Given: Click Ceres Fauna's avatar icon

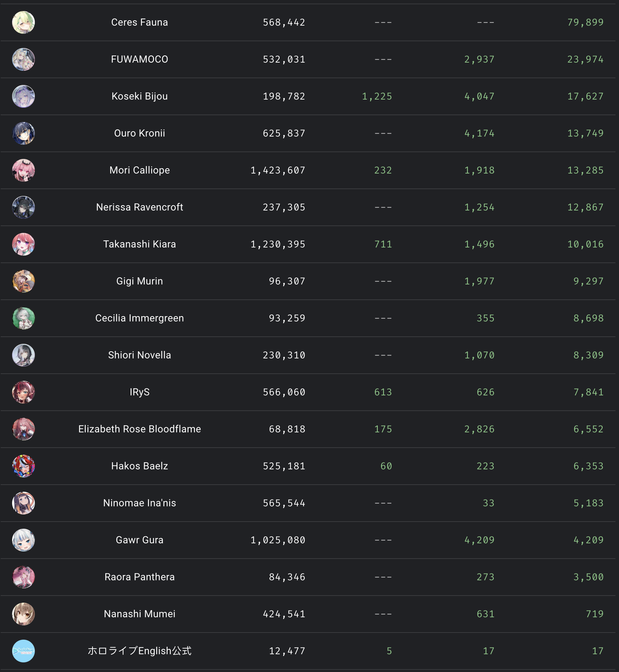Looking at the screenshot, I should (x=23, y=22).
